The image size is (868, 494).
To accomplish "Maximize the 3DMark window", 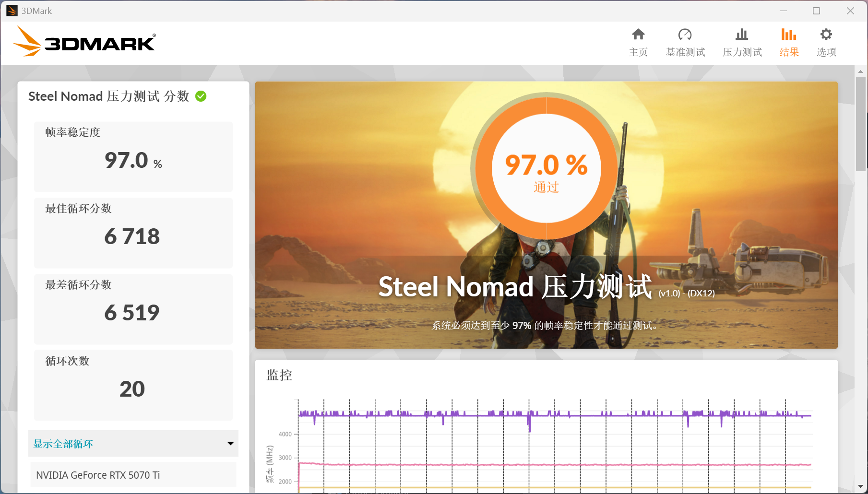I will pos(816,11).
